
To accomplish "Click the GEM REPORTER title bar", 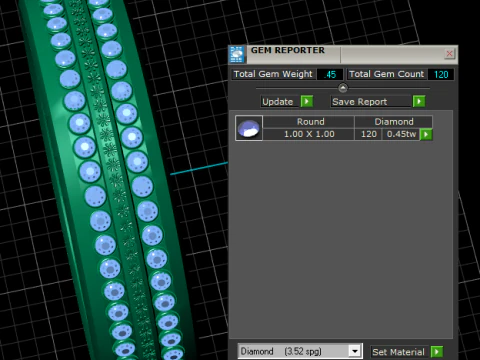I will 343,54.
